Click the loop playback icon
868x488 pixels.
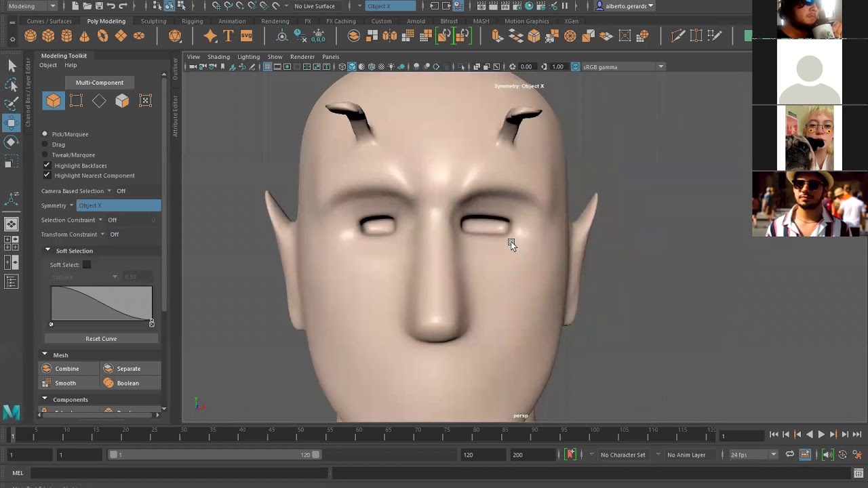point(790,454)
